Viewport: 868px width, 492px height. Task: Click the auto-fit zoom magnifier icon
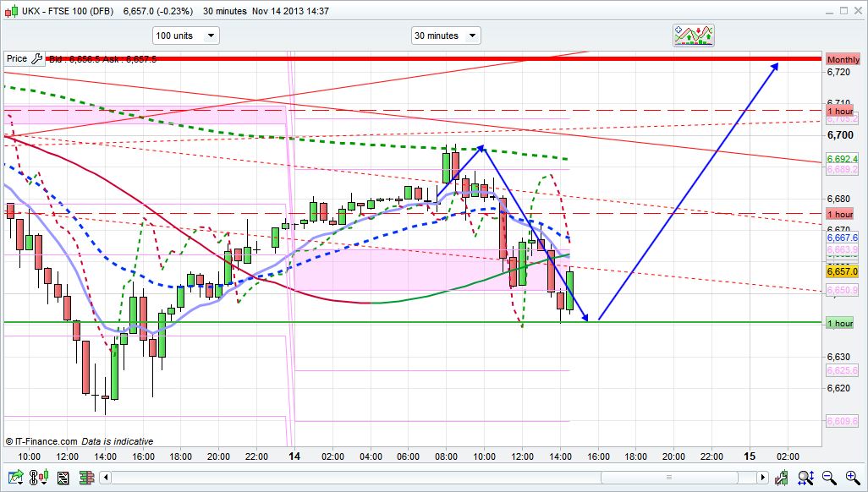point(808,478)
